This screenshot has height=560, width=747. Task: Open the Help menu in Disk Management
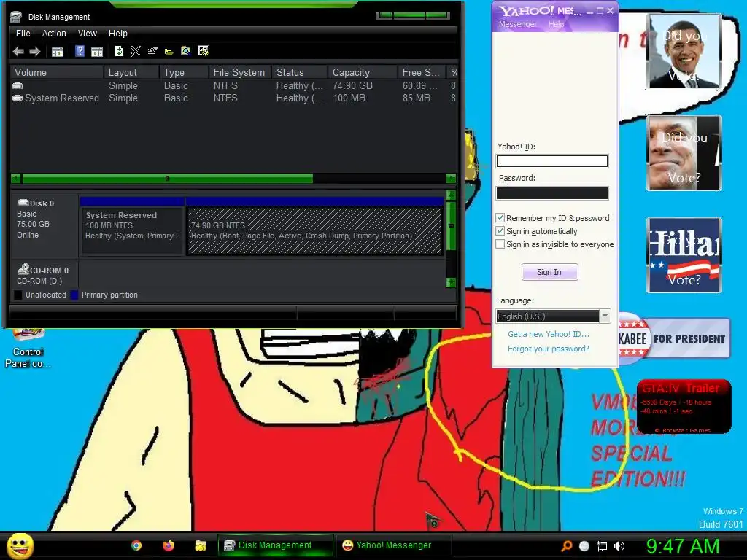(x=117, y=34)
